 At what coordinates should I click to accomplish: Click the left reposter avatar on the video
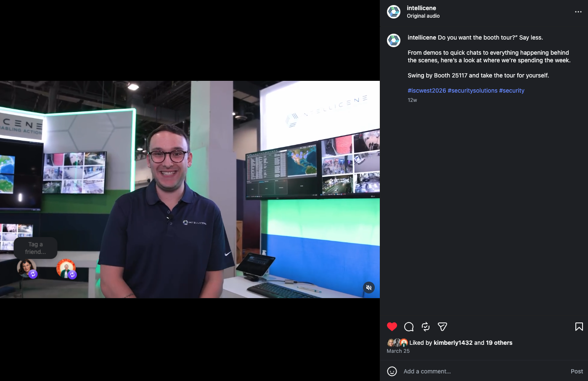pyautogui.click(x=27, y=269)
